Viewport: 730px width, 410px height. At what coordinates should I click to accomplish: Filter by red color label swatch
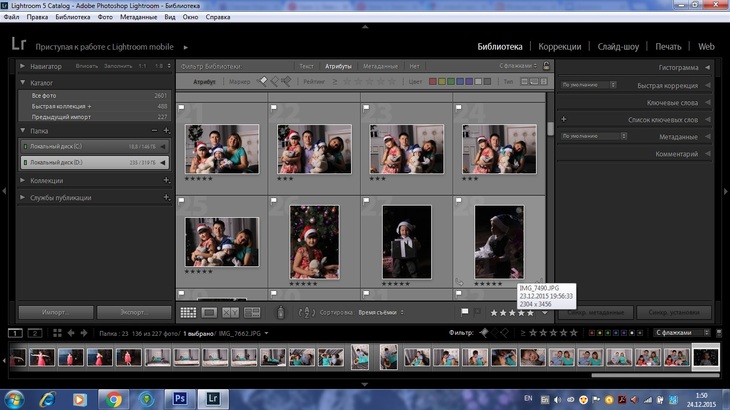[x=432, y=81]
